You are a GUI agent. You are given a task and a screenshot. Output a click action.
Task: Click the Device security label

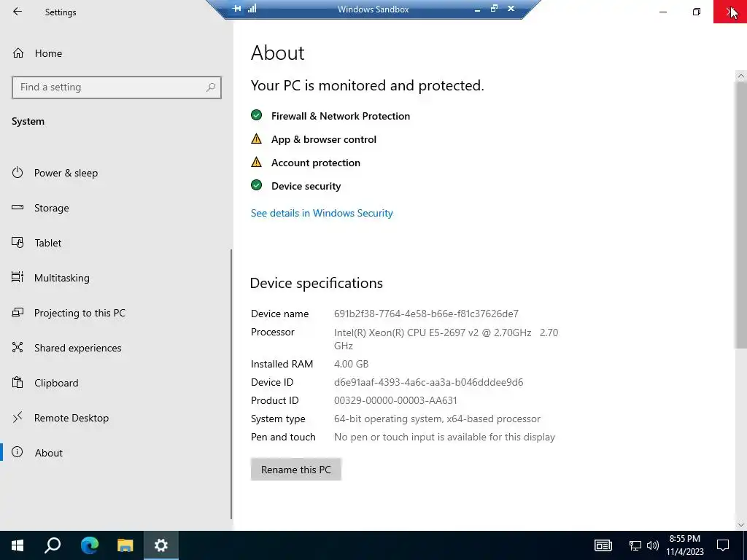pyautogui.click(x=306, y=186)
